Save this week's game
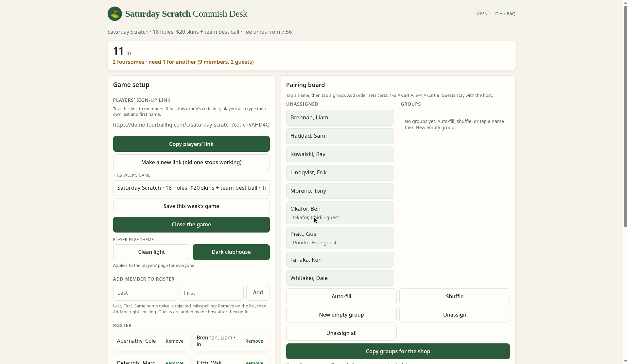This screenshot has height=364, width=628. [191, 206]
